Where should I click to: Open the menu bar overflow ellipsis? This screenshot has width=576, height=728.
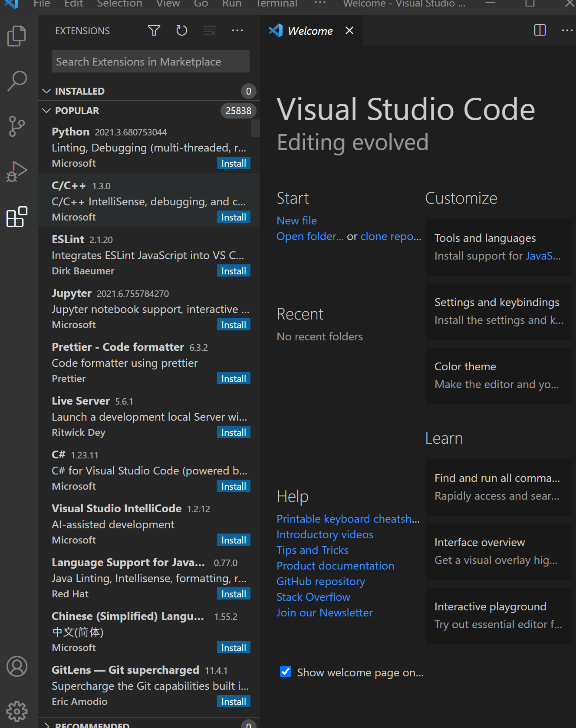point(320,3)
